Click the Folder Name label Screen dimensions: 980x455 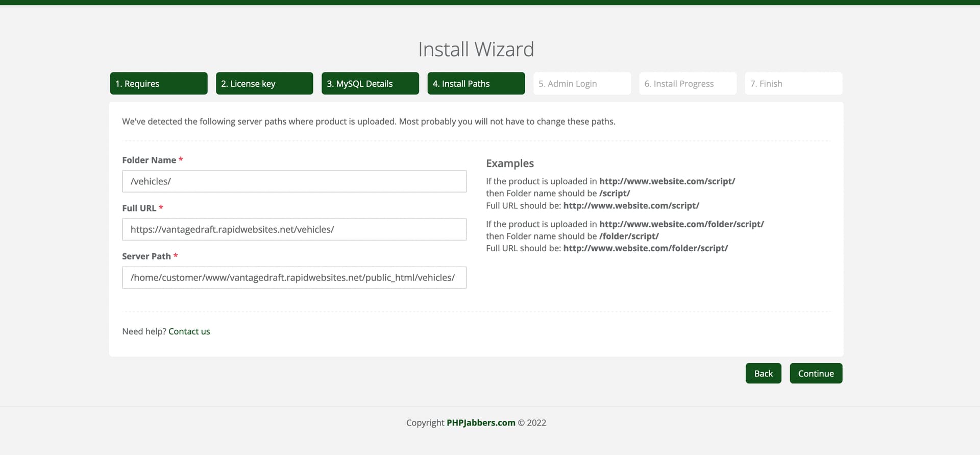[x=149, y=160]
